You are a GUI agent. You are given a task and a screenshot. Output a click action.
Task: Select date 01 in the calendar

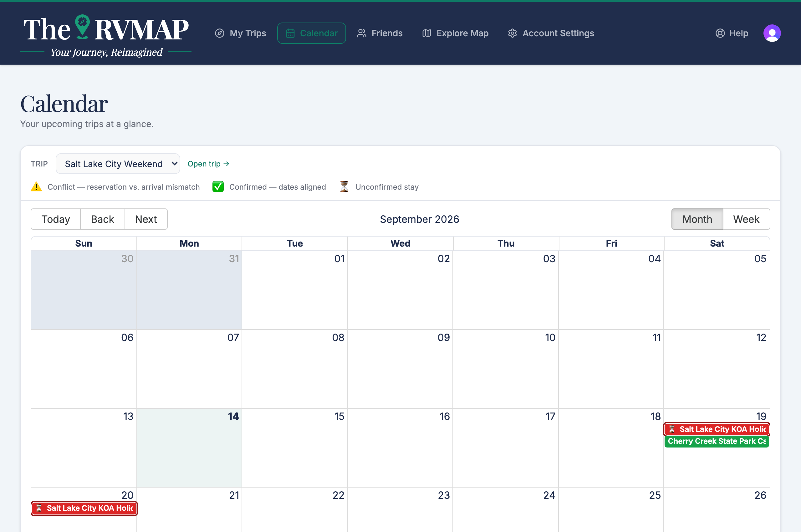[x=339, y=258]
